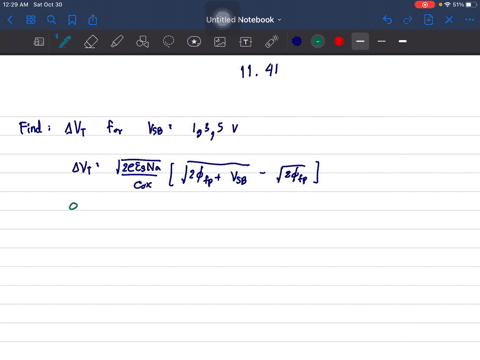Tap the green circle drawn on the page

(73, 206)
